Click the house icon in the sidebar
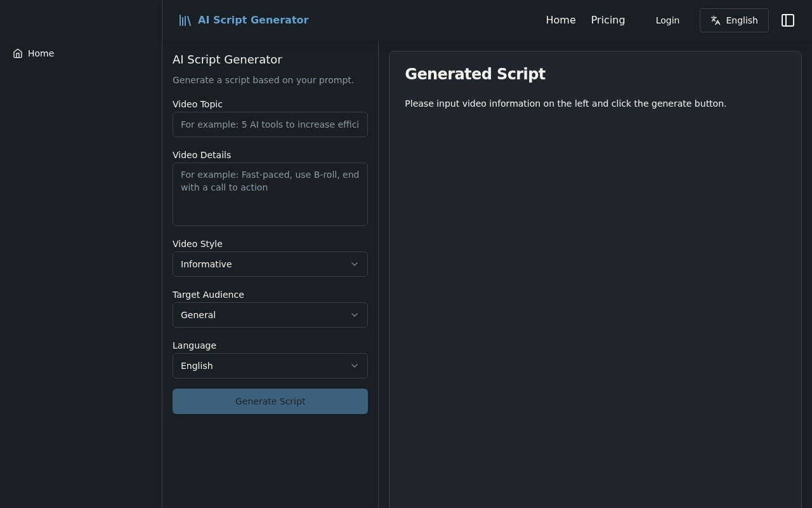 (x=18, y=53)
